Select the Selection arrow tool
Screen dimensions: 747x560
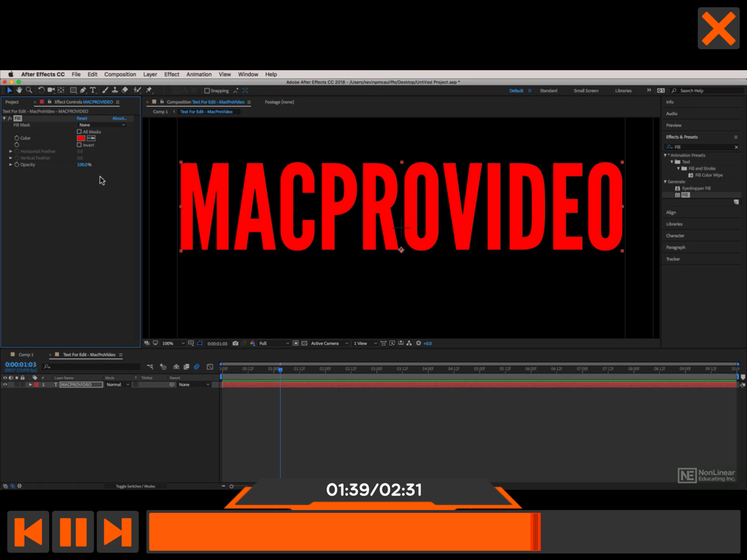9,90
